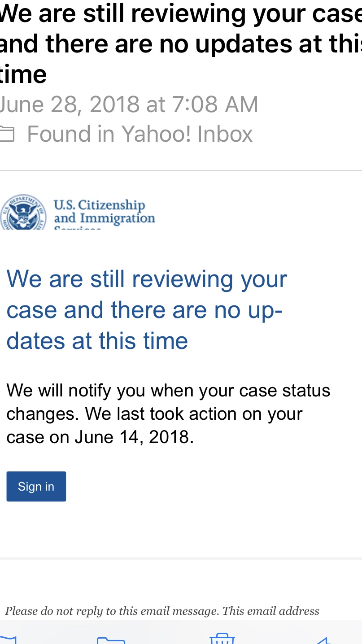Click the small folder icon beside Yahoo! Inbox
This screenshot has width=362, height=644.
tap(7, 134)
